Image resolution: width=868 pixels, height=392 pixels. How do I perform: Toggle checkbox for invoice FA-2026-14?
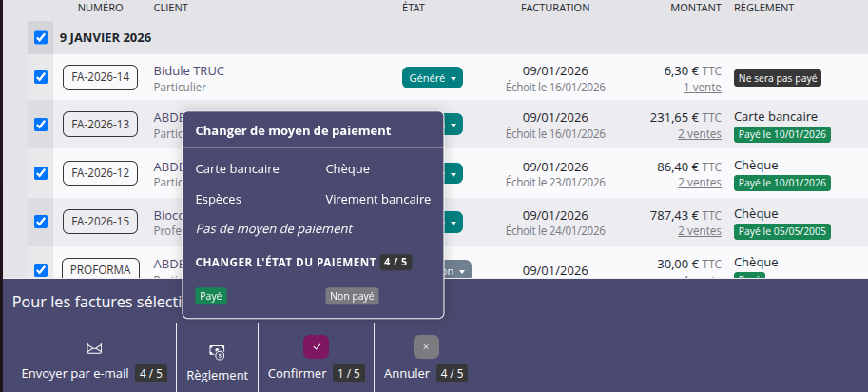pos(40,78)
